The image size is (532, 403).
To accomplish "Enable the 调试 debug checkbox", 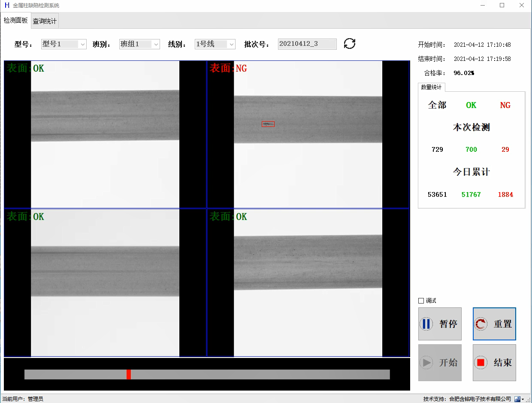I will tap(421, 301).
